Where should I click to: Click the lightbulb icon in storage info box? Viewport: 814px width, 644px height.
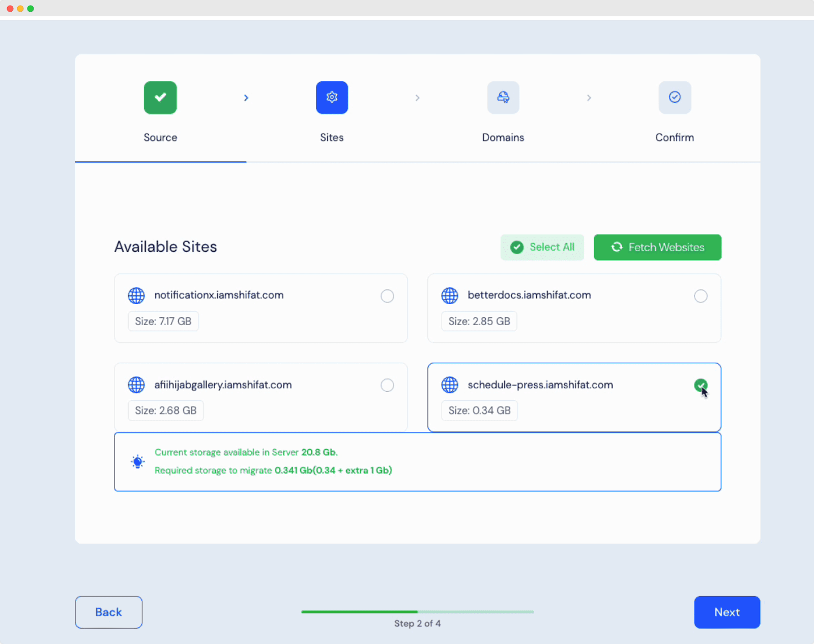137,461
